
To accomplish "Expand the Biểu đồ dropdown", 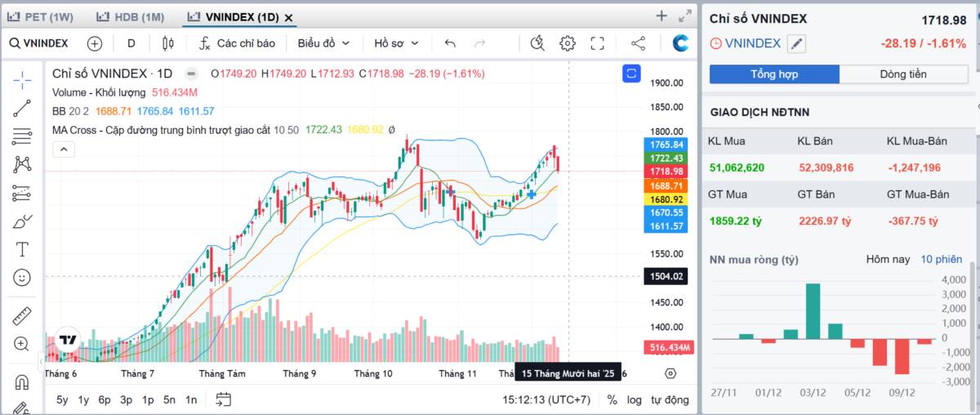I will (323, 43).
